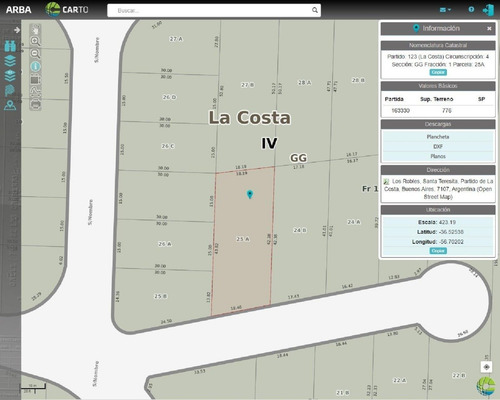This screenshot has width=500, height=400.
Task: Open the binoculars search panel
Action: (10, 46)
